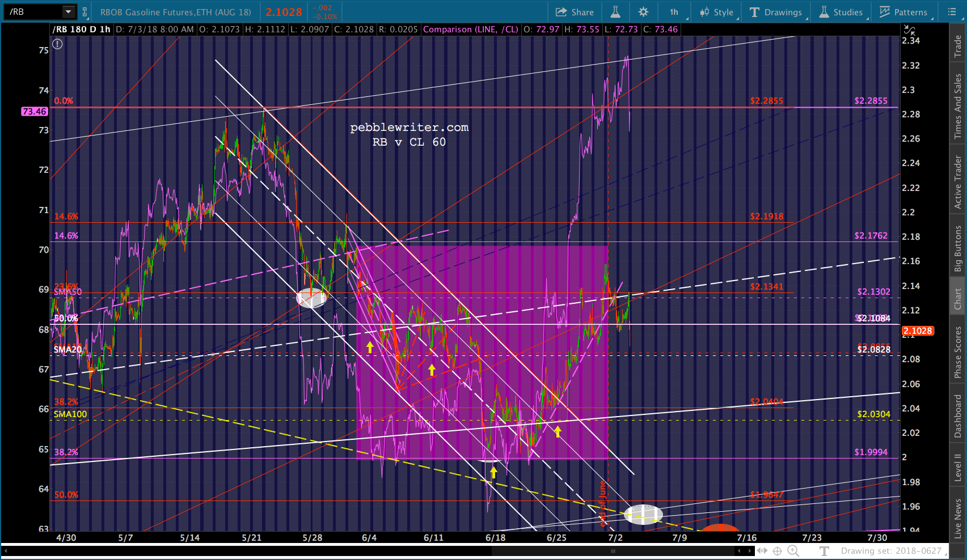Image resolution: width=967 pixels, height=560 pixels.
Task: Switch to the Active Trader tab
Action: coord(958,183)
